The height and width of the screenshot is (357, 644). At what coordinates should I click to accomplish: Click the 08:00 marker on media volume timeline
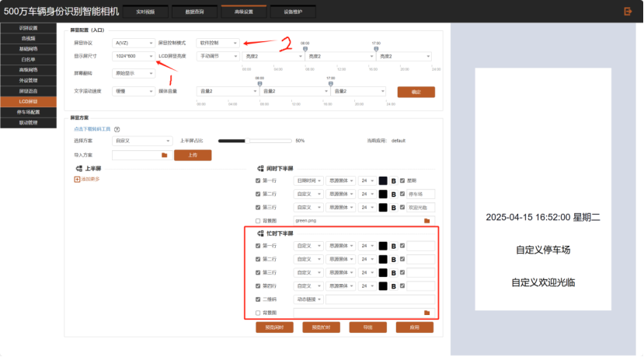pyautogui.click(x=259, y=84)
